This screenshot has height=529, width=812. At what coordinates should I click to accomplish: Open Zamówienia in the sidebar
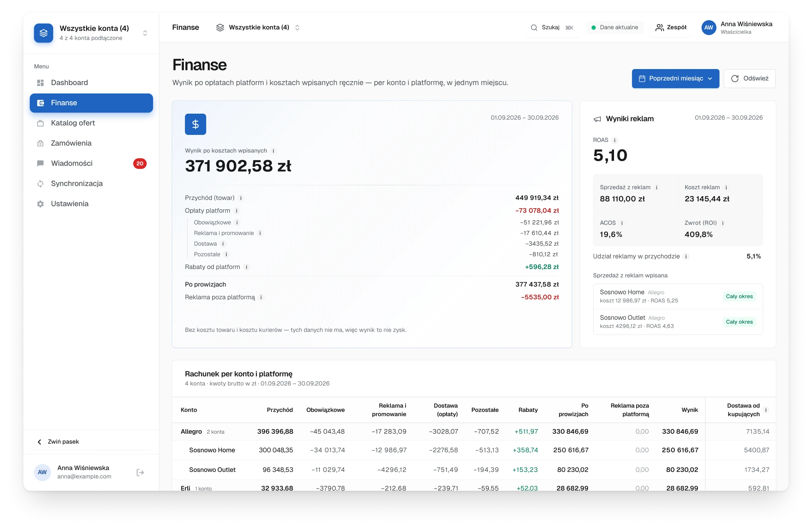pyautogui.click(x=91, y=143)
